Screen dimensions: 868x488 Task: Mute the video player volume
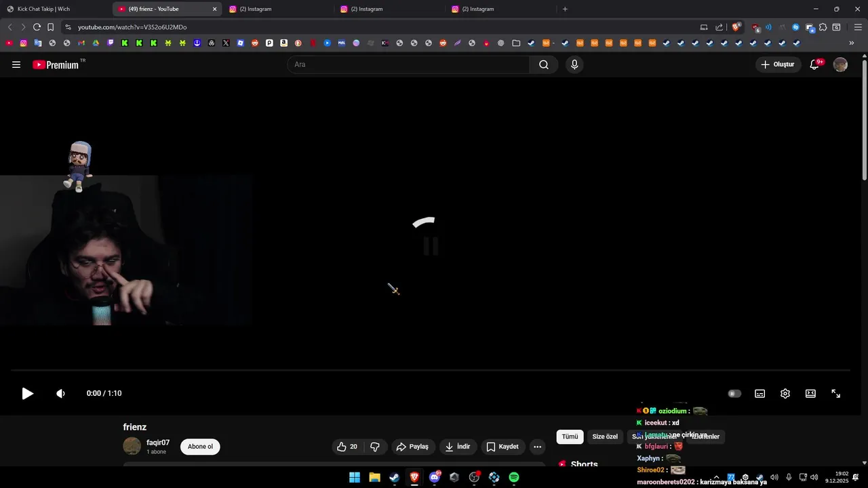[x=60, y=393]
